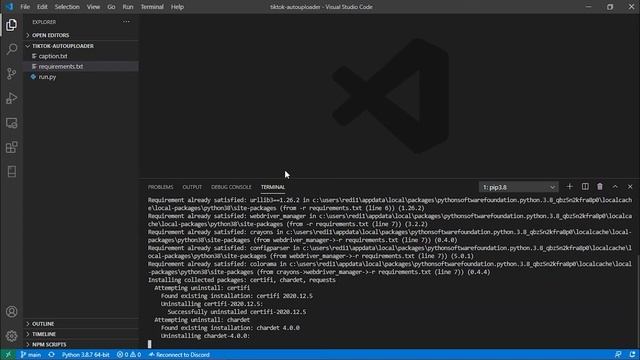The height and width of the screenshot is (360, 640).
Task: Open the Run and Debug view
Action: click(x=11, y=98)
